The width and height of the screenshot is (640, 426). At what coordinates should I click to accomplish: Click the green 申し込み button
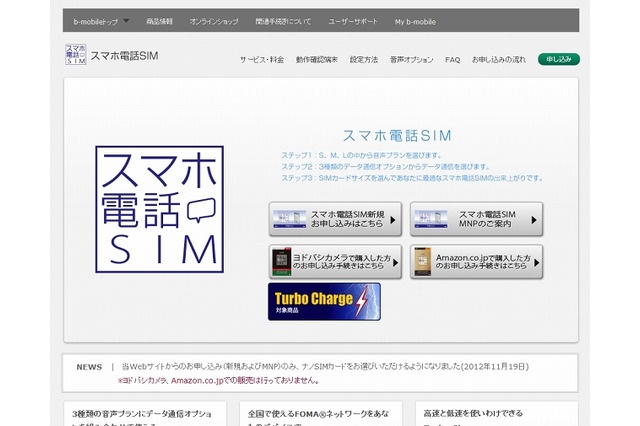[x=559, y=59]
